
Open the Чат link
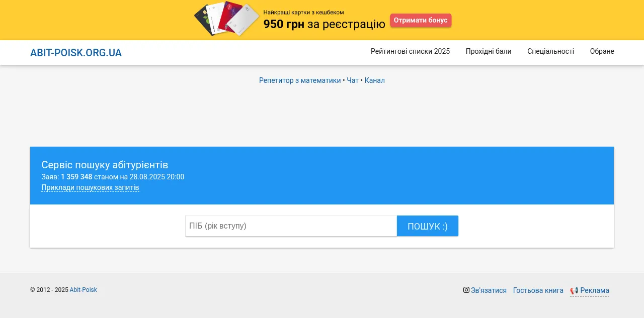(353, 80)
